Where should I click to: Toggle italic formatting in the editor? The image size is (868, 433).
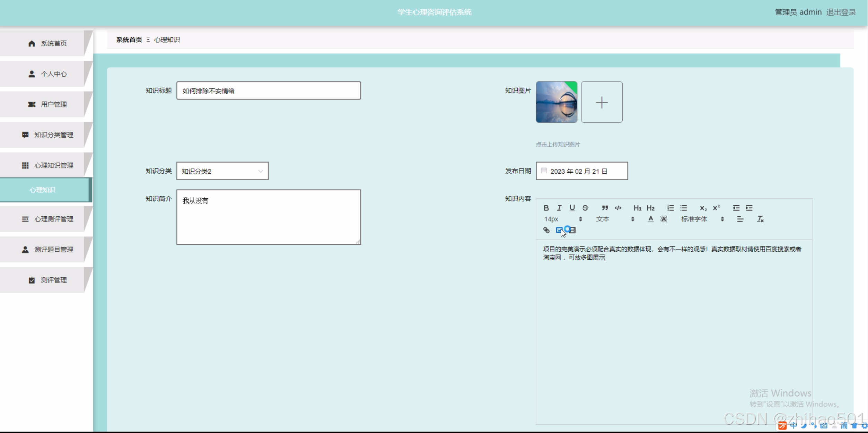[559, 208]
